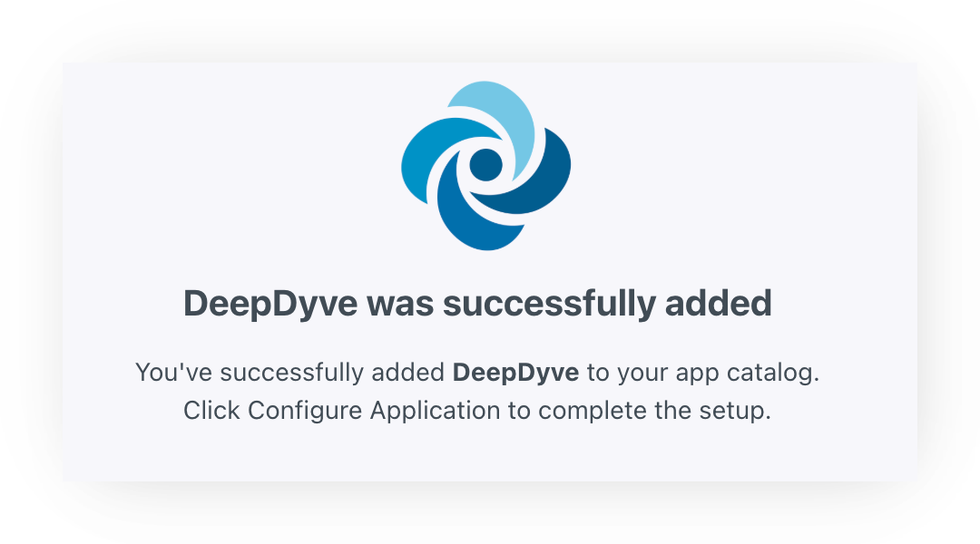Screen dimensions: 980x544
Task: Click the bold 'DeepDyve' in the description
Action: 515,373
